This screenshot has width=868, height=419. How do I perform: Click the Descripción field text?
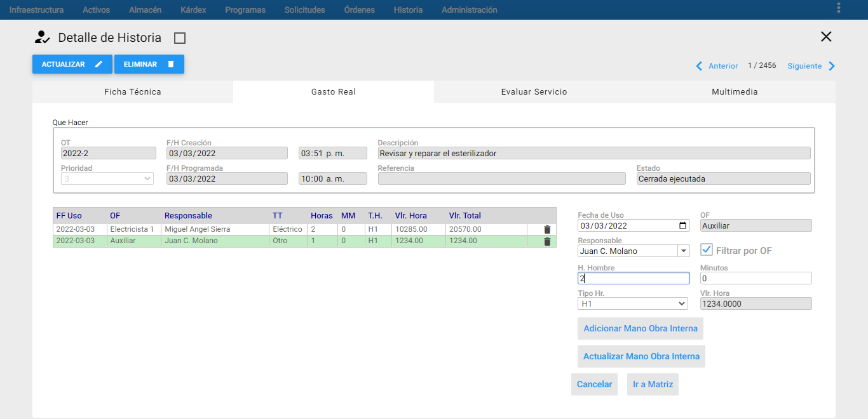point(594,153)
